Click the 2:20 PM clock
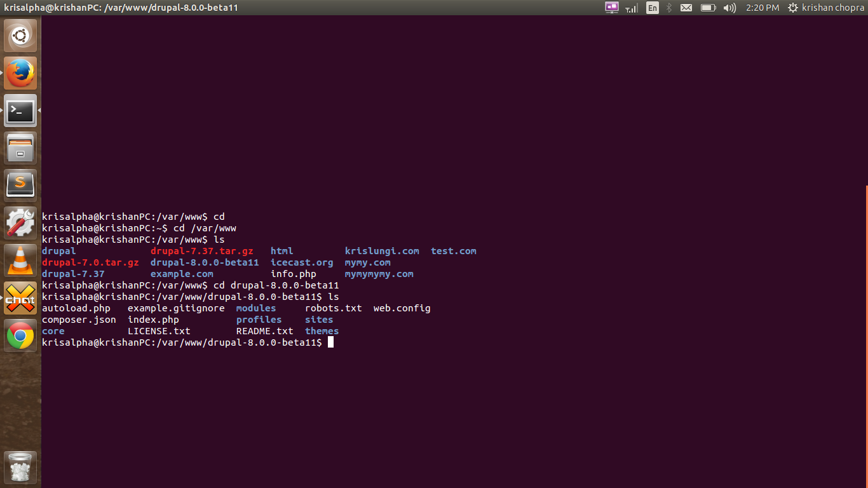The image size is (868, 488). tap(763, 8)
